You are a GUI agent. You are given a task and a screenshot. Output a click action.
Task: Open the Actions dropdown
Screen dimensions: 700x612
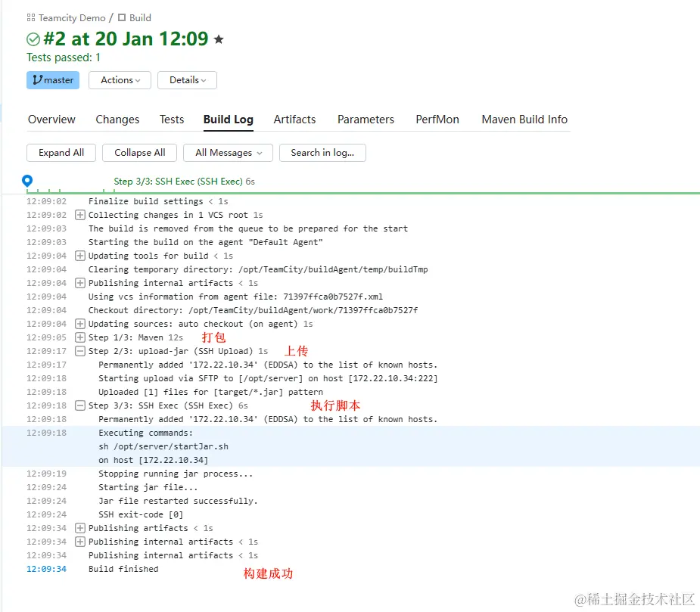120,80
